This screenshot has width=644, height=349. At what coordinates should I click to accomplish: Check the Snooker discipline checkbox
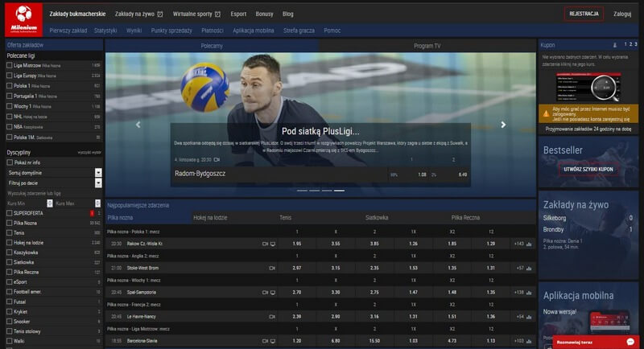coord(10,322)
